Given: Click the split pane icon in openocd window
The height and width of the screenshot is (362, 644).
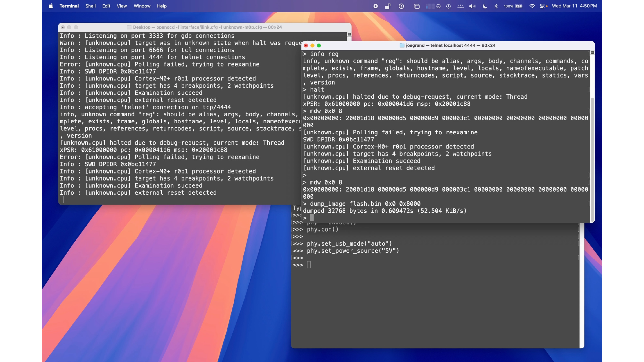Looking at the screenshot, I should (x=349, y=34).
